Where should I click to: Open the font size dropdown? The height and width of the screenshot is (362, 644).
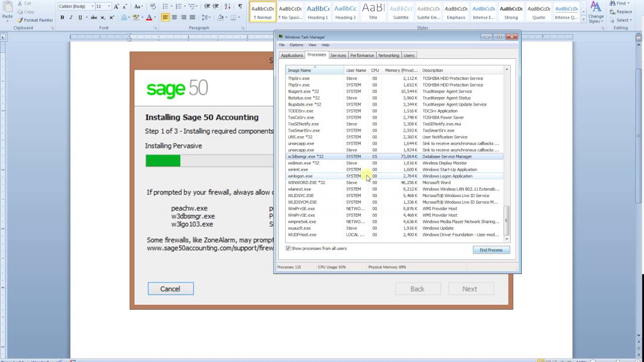coord(110,7)
